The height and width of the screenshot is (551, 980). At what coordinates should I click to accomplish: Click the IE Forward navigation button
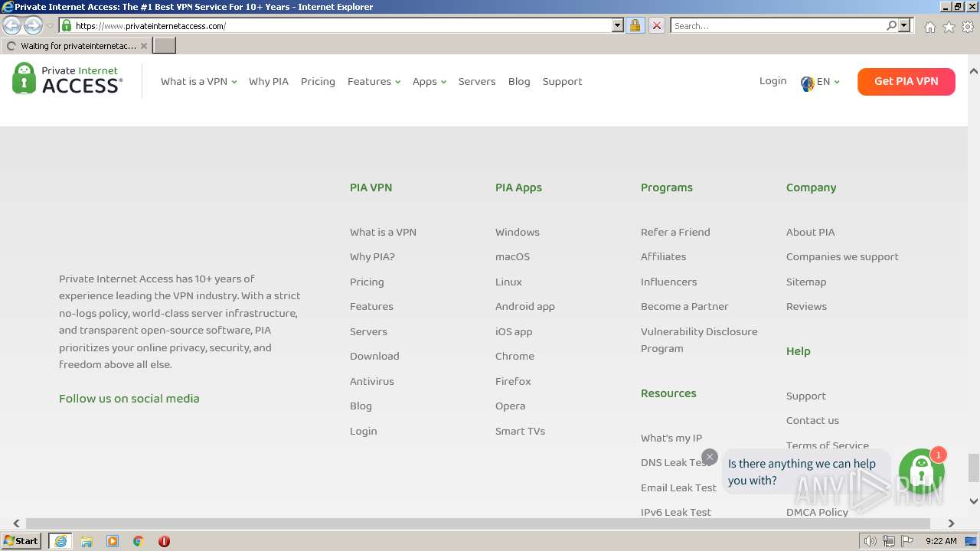(x=33, y=25)
